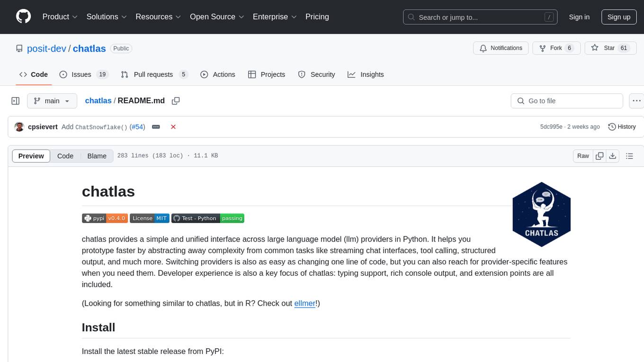The height and width of the screenshot is (362, 644).
Task: Click the Install heading
Action: click(98, 327)
